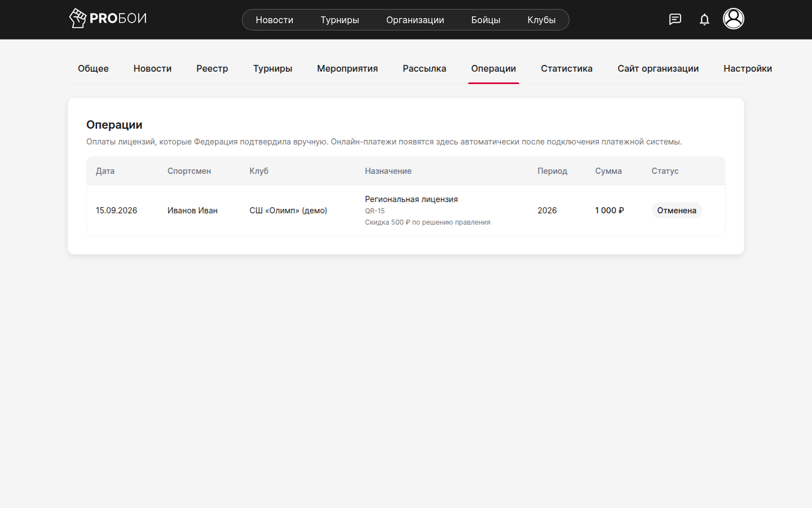Click the Отменена status badge
Viewport: 812px width, 508px height.
[677, 211]
